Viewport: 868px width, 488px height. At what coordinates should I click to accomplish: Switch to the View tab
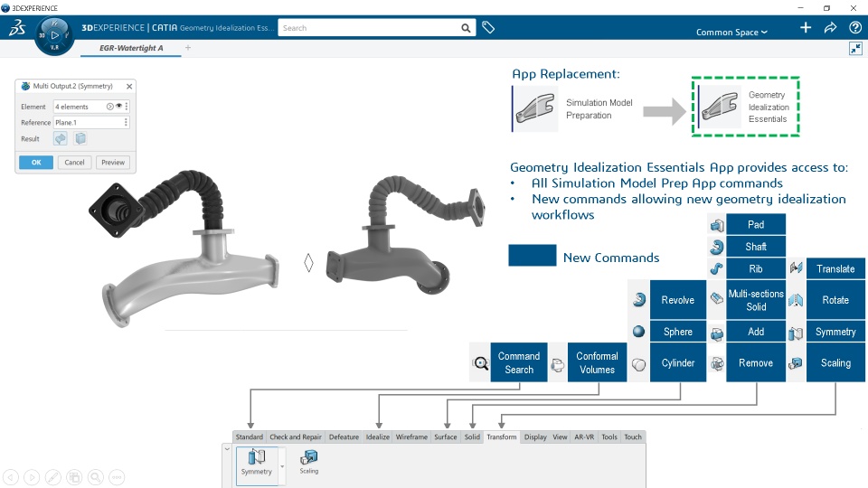(561, 437)
